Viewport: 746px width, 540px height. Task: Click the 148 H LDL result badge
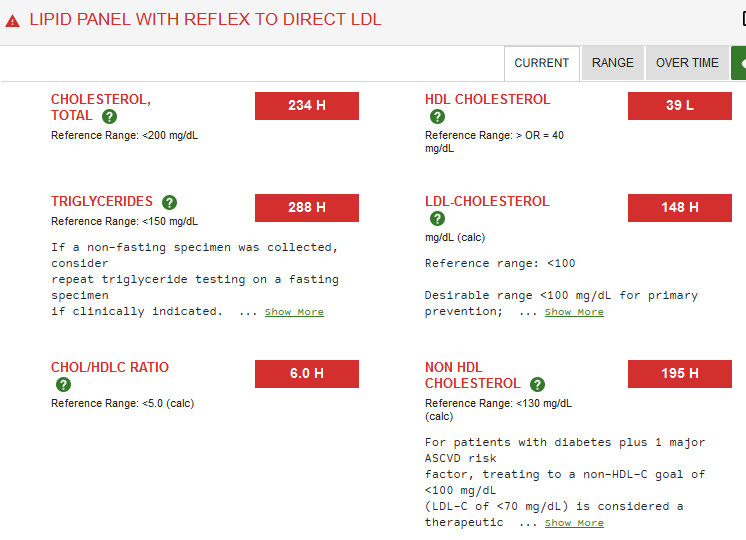(679, 208)
